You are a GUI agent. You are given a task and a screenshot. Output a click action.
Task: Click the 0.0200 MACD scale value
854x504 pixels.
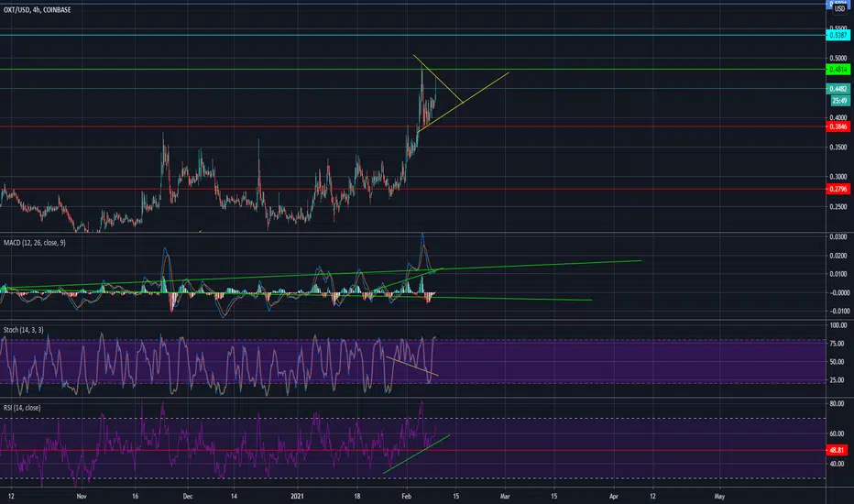pyautogui.click(x=838, y=256)
